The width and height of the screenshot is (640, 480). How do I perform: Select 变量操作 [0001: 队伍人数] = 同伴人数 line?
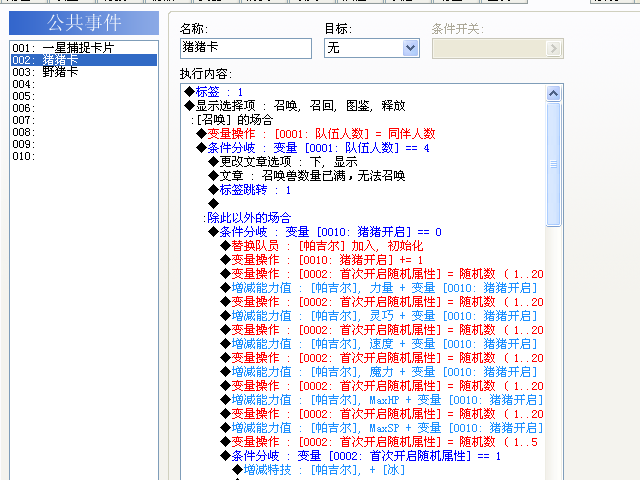316,134
